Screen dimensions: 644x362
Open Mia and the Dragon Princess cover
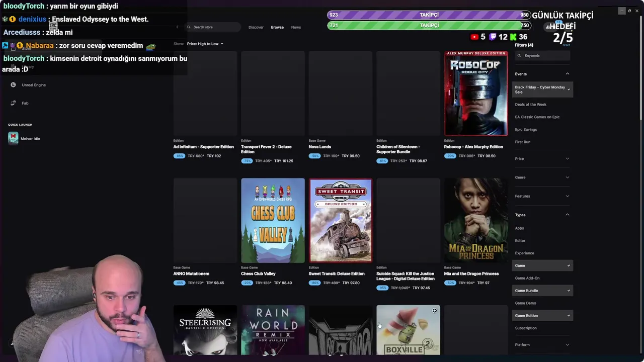click(476, 220)
